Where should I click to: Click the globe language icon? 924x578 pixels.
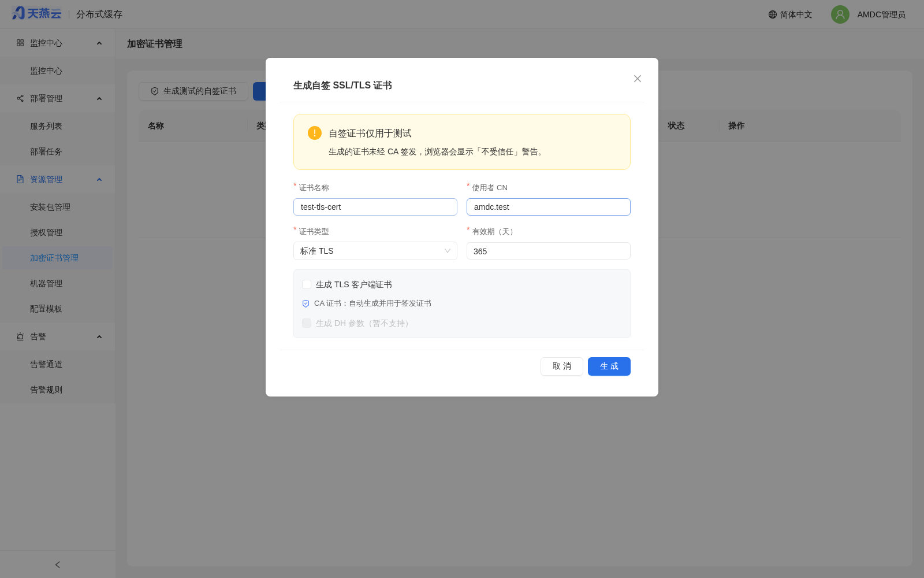(x=773, y=14)
